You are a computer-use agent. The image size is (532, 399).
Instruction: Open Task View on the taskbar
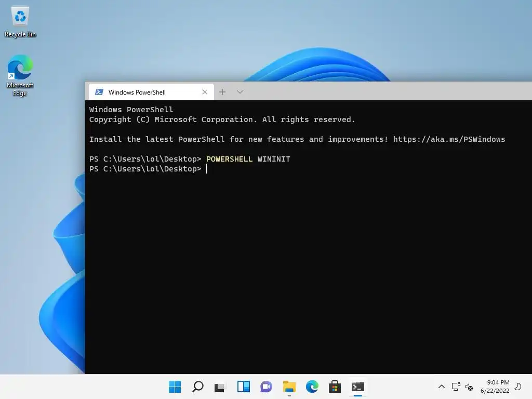[220, 387]
